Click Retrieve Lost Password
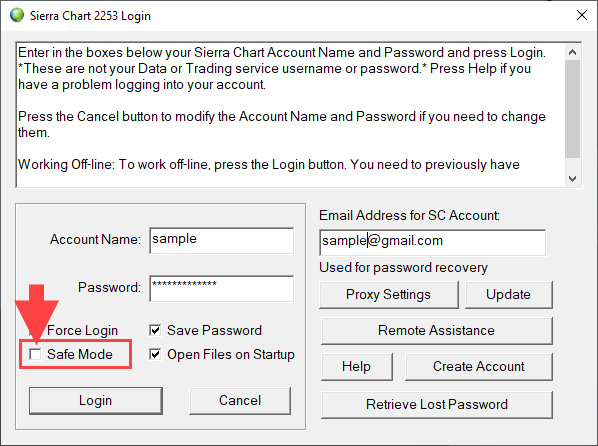The image size is (598, 446). [x=437, y=404]
